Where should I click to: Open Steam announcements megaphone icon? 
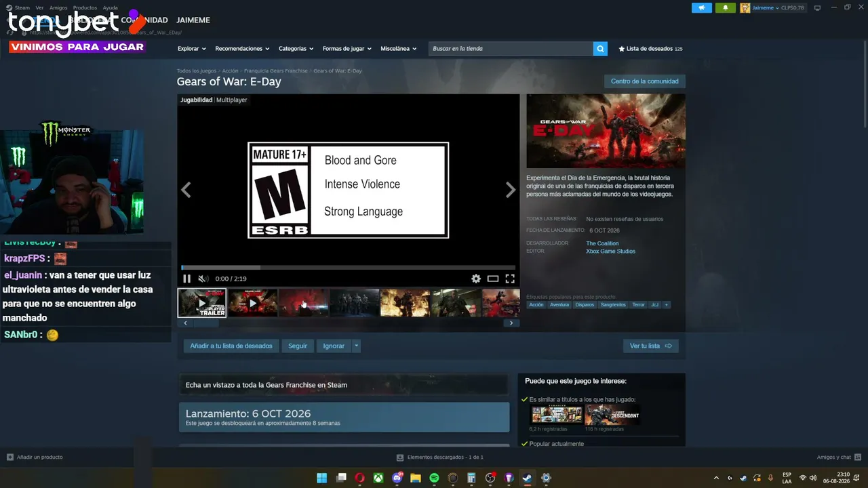click(x=702, y=8)
